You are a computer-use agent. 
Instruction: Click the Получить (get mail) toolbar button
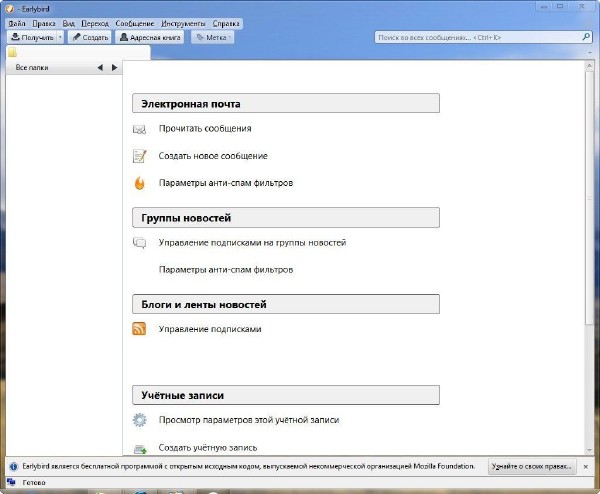coord(31,37)
